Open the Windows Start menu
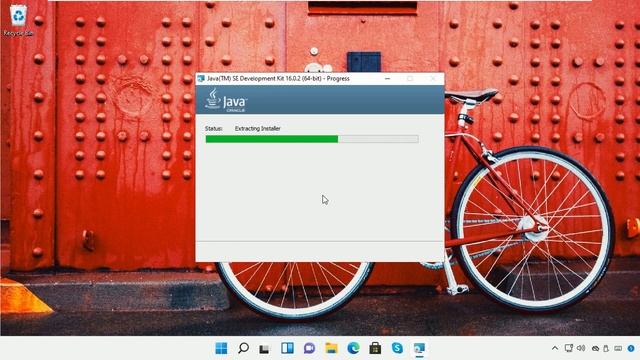Image resolution: width=640 pixels, height=360 pixels. [221, 348]
